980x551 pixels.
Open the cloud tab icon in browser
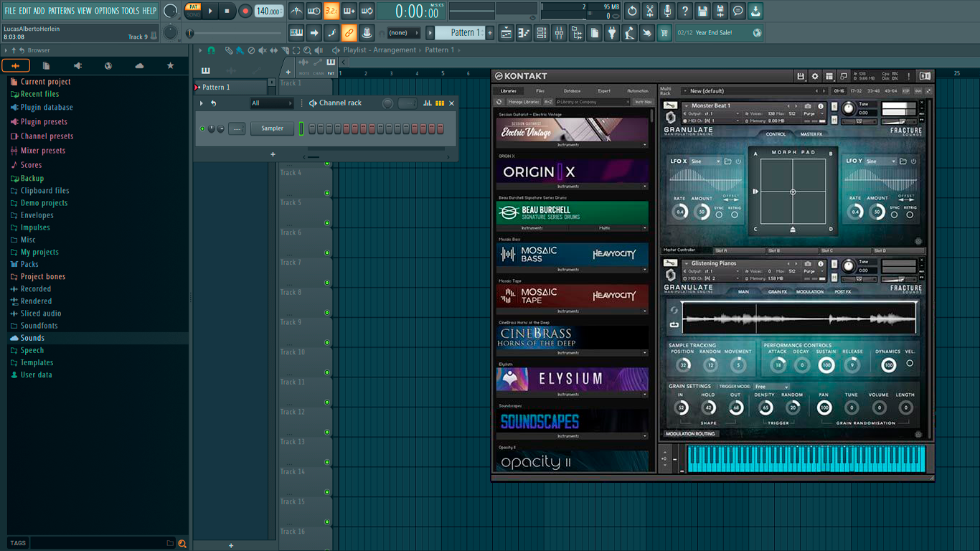(139, 66)
